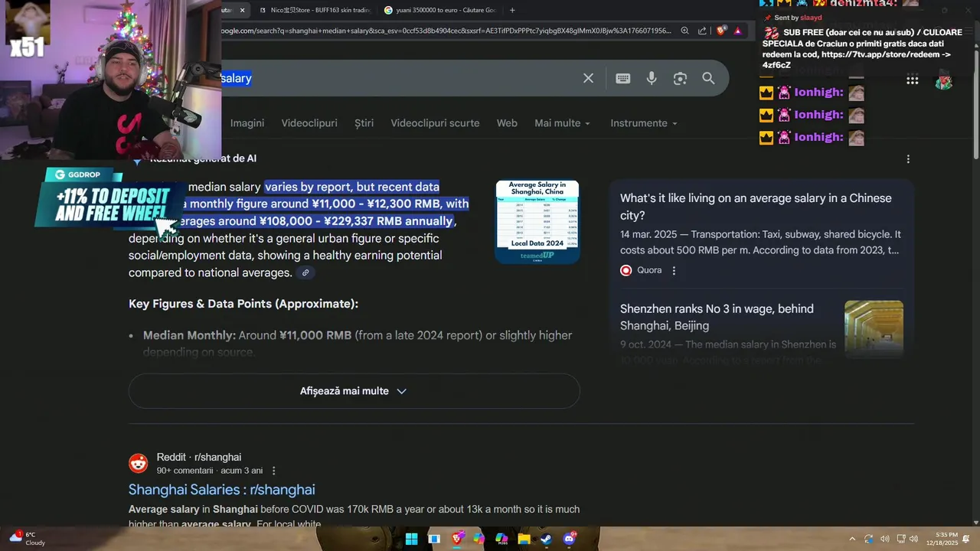Click the browser address bar URL

coord(446,31)
